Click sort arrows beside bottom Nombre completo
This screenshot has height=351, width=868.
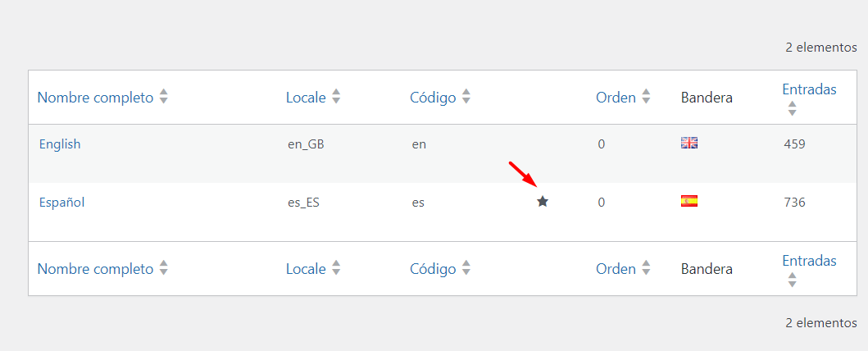[x=163, y=268]
